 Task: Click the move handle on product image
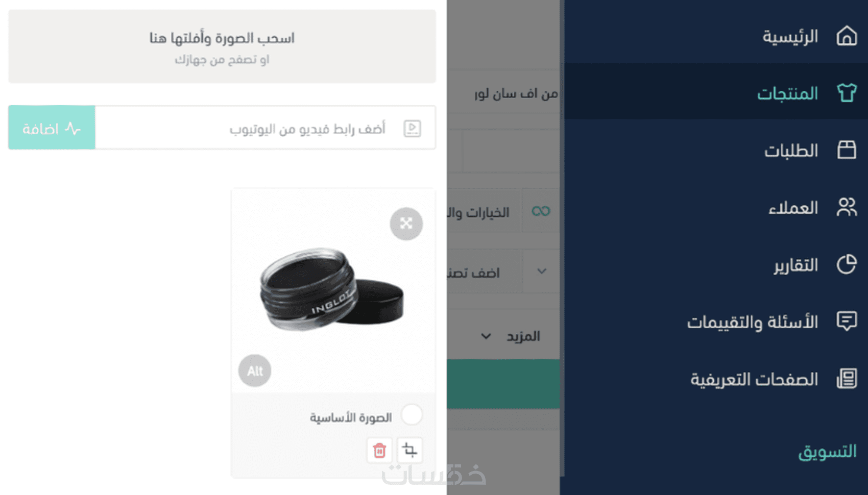click(406, 224)
